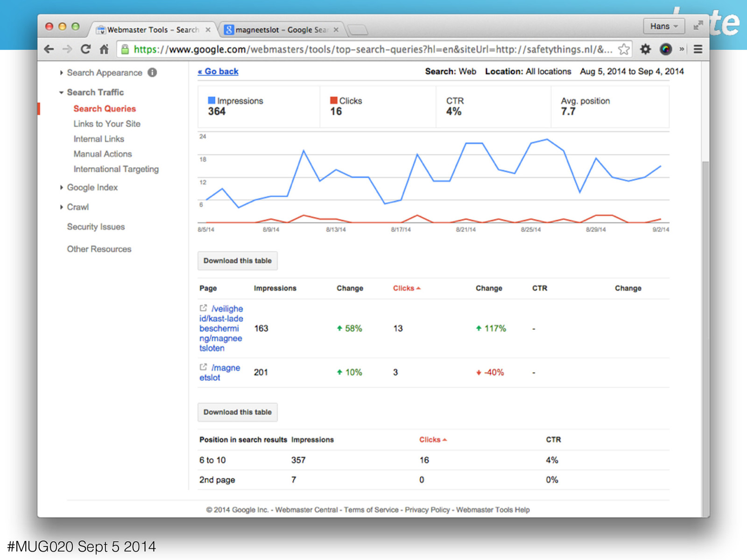Download the pages table

tap(238, 261)
